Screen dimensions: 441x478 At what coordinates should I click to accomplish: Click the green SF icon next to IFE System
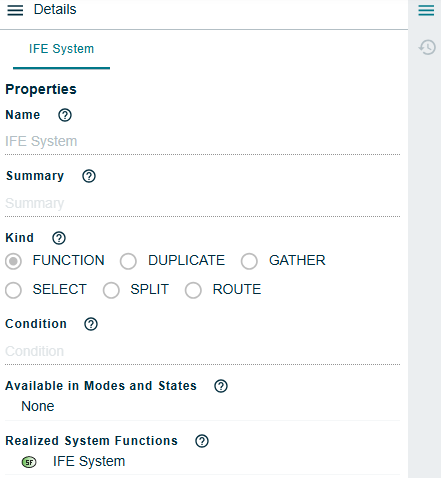pos(29,462)
